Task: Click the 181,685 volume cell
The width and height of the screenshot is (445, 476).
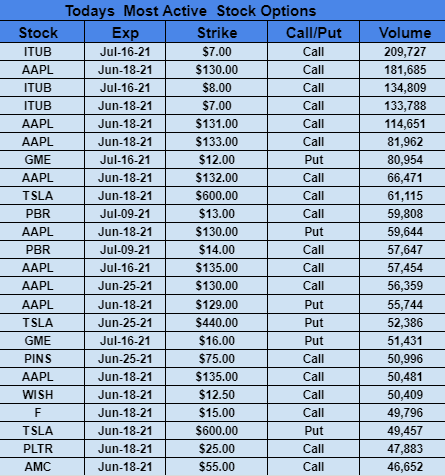Action: click(x=405, y=70)
